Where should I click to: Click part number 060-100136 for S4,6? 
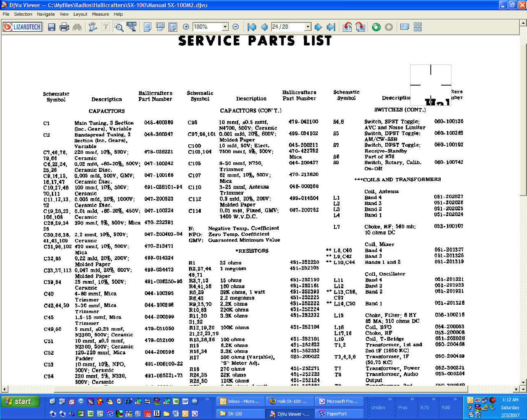(x=449, y=121)
